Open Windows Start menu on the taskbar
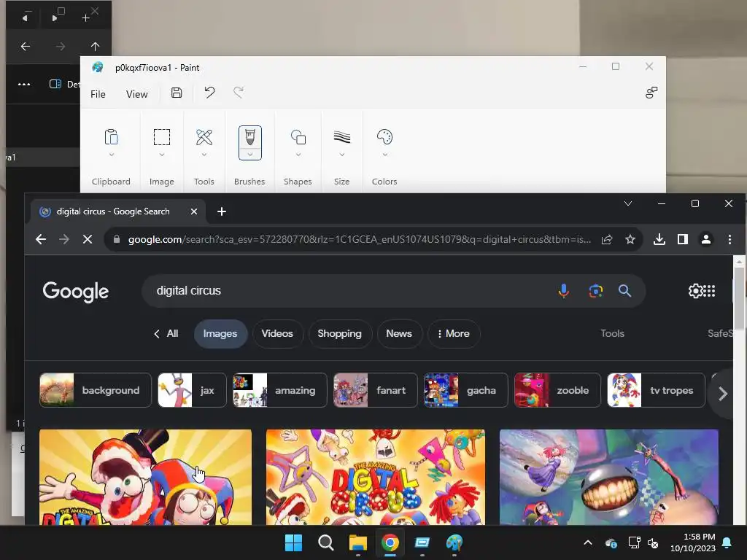Image resolution: width=747 pixels, height=560 pixels. click(293, 542)
